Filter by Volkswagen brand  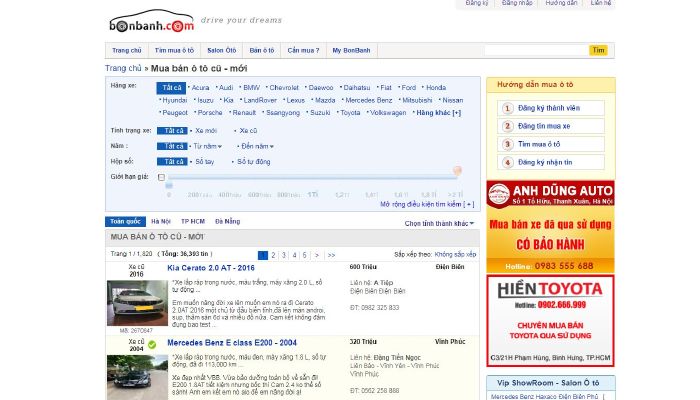[x=388, y=113]
